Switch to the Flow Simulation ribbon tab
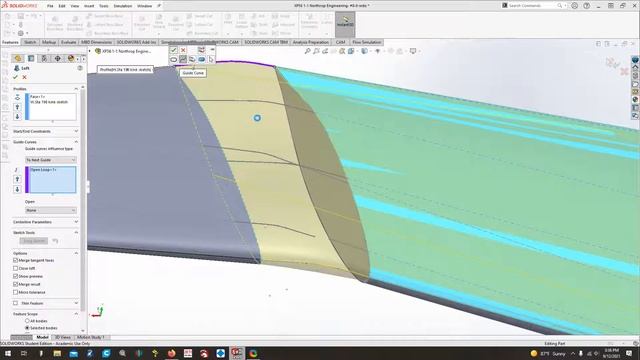Screen dimensions: 640x360 (367, 42)
